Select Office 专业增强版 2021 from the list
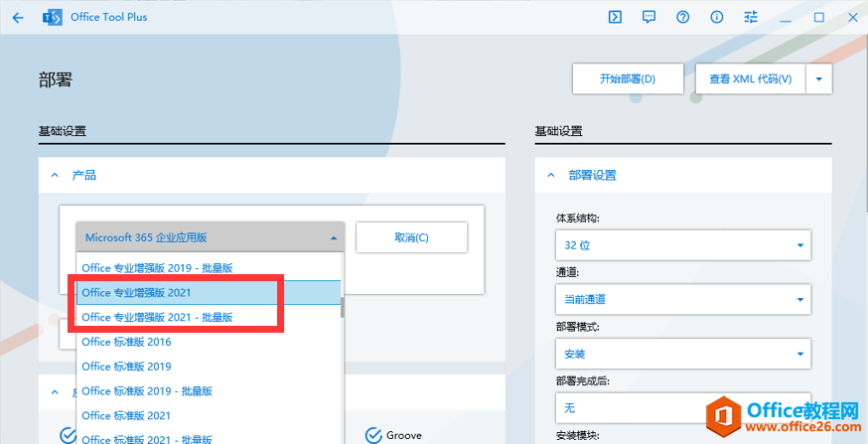The width and height of the screenshot is (868, 444). point(211,292)
